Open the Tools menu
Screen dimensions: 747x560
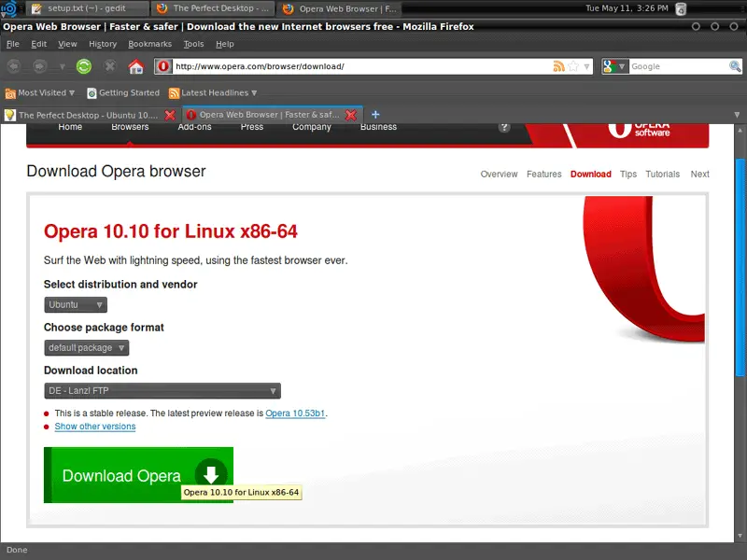click(x=193, y=44)
